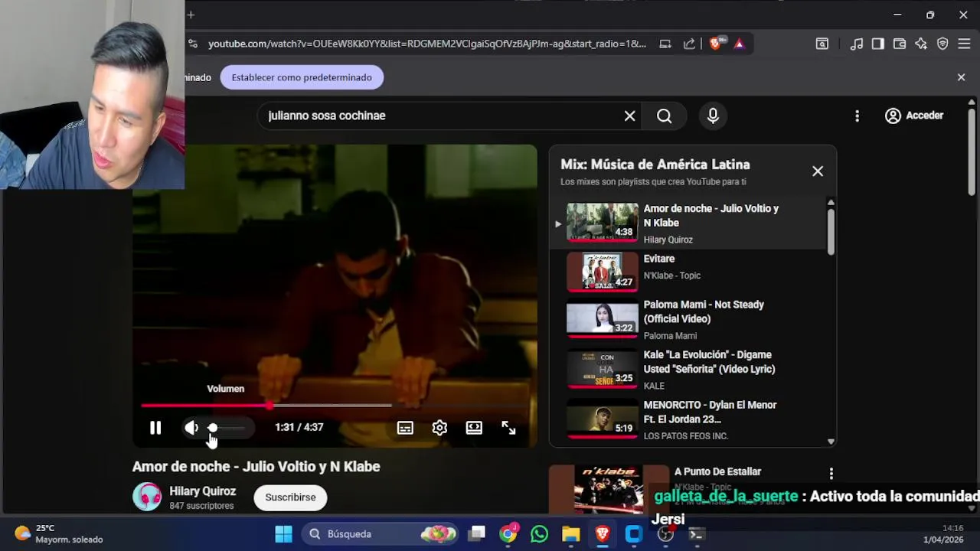Click Suscribirse to Hilary Quiroz
Screen dimensions: 980x551
(290, 497)
